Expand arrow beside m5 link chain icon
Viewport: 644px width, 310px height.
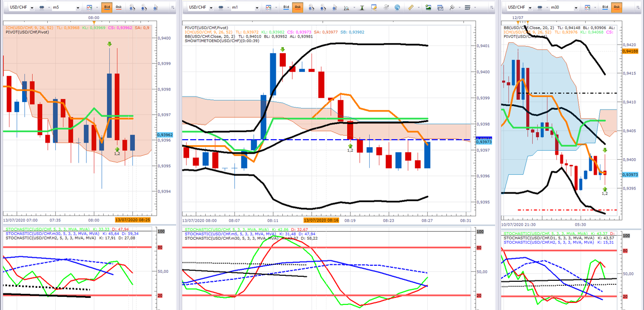tap(49, 8)
